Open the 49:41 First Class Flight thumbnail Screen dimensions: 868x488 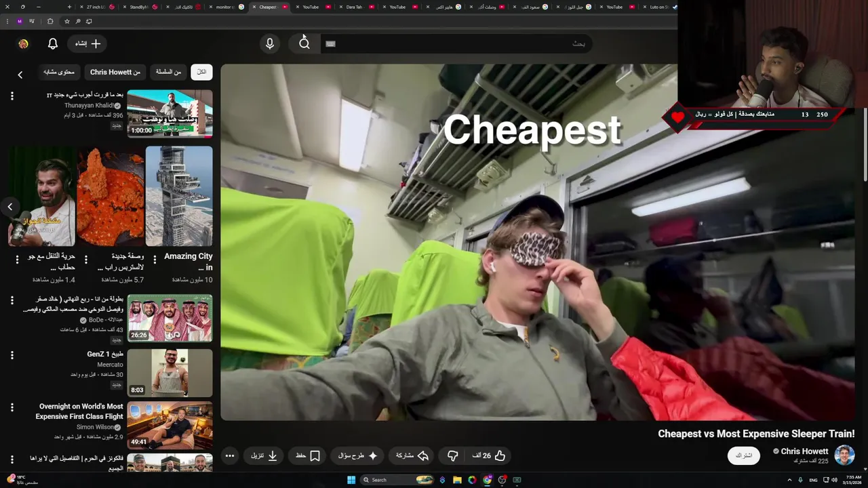point(170,426)
